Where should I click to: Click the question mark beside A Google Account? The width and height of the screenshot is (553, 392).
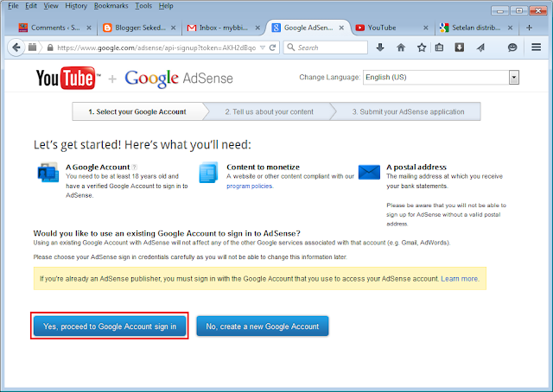tap(135, 168)
